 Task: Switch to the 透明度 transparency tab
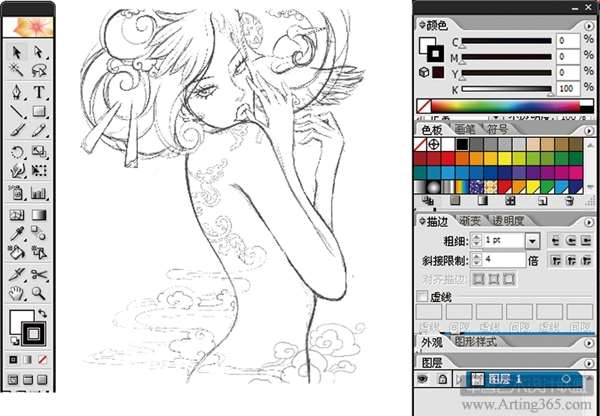[x=508, y=221]
